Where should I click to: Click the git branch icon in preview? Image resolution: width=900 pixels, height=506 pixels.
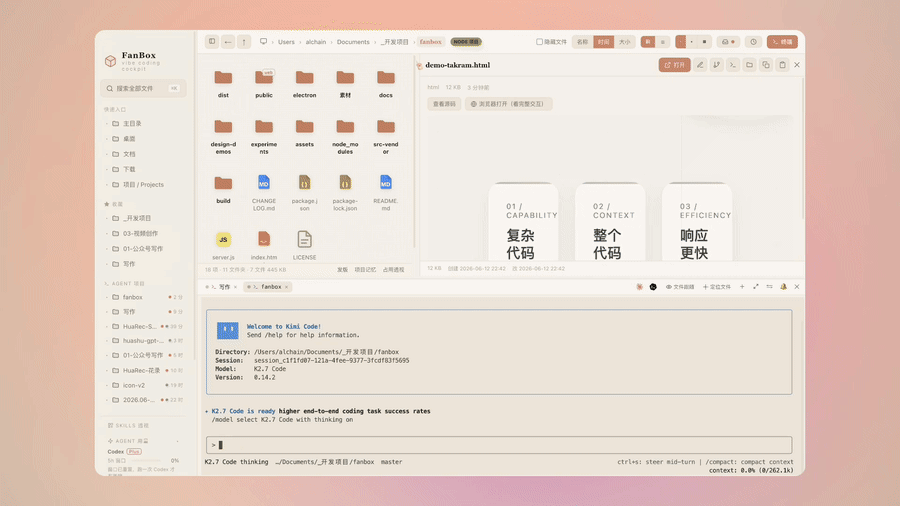point(716,65)
